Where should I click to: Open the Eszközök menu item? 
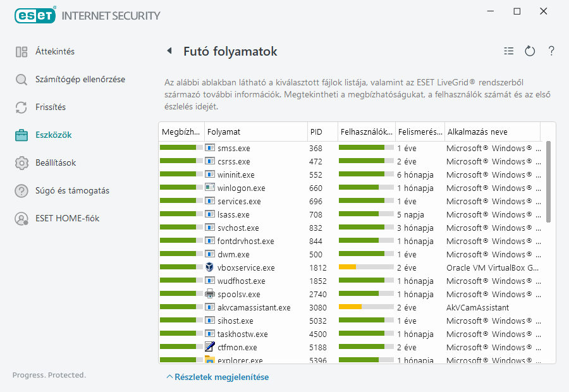53,135
